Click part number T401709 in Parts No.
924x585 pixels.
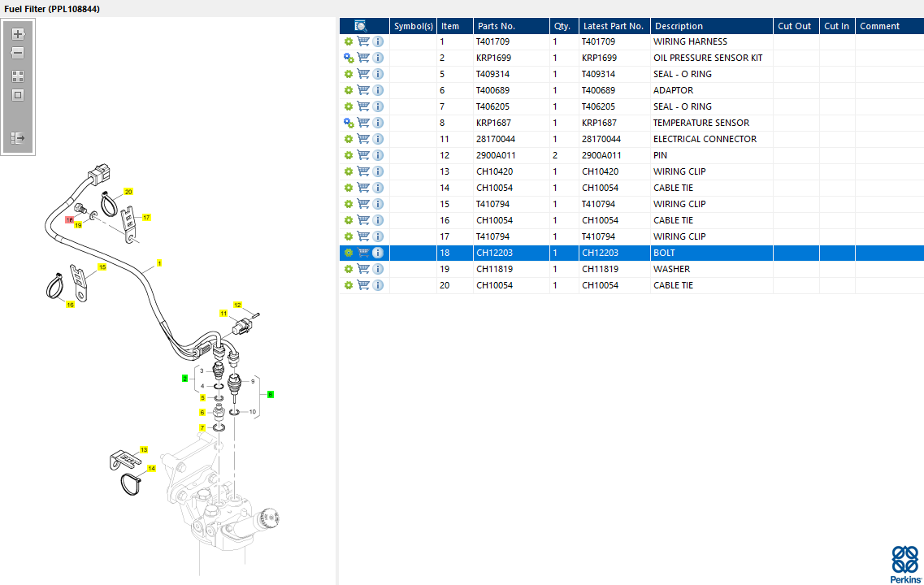coord(492,41)
